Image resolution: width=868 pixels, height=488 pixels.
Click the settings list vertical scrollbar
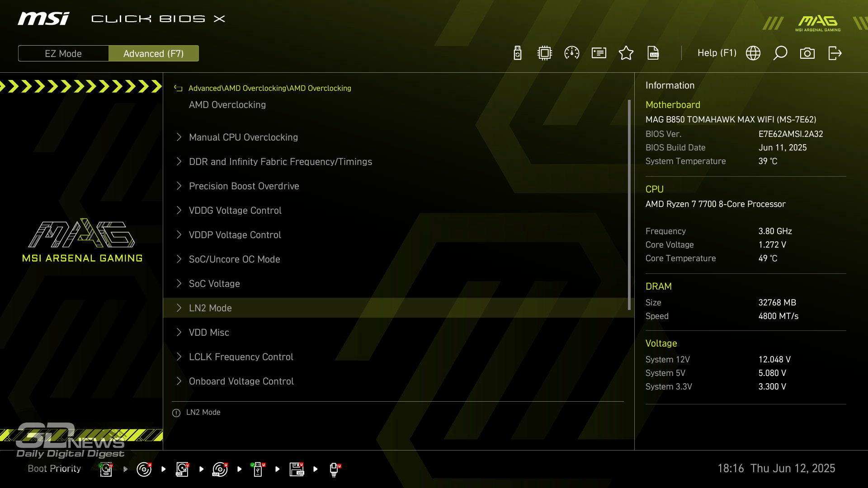pyautogui.click(x=629, y=205)
